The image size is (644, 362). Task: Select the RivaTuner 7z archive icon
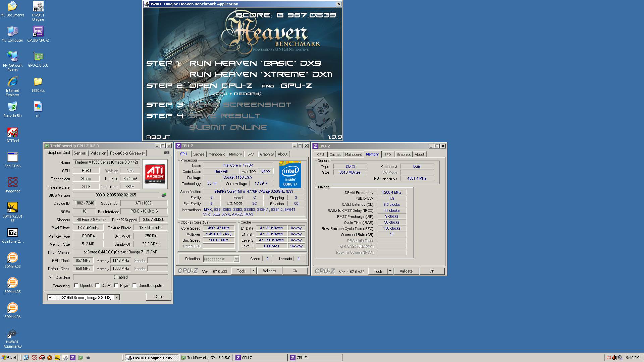click(x=12, y=235)
